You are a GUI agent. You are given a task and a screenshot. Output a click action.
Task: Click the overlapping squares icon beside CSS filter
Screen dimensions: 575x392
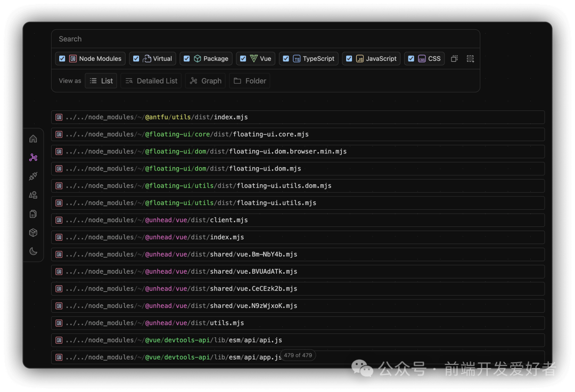tap(454, 59)
